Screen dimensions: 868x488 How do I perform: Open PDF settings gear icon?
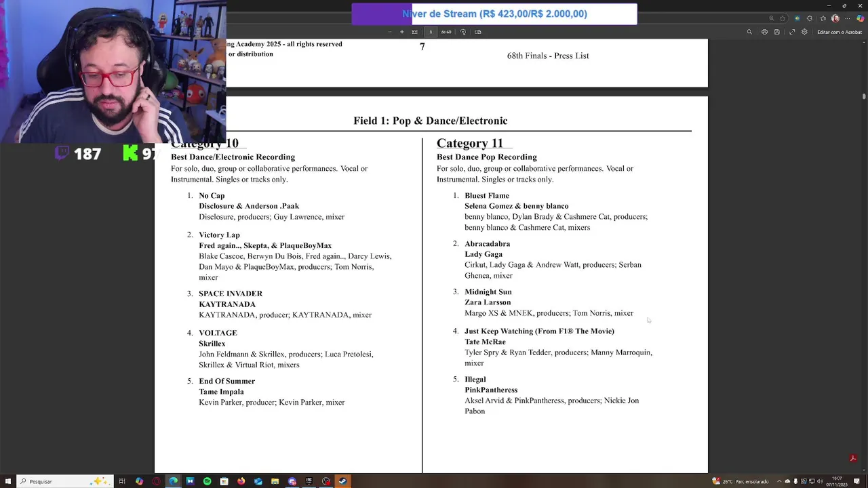coord(804,32)
